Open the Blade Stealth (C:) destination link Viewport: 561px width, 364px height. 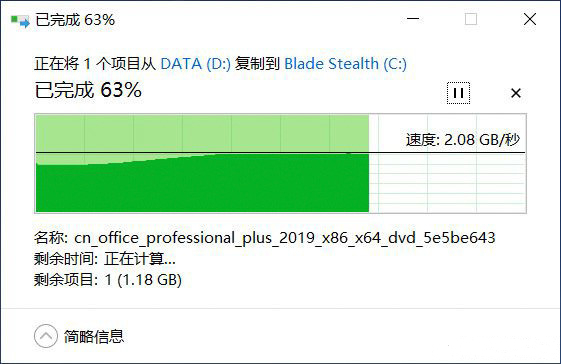pos(345,64)
